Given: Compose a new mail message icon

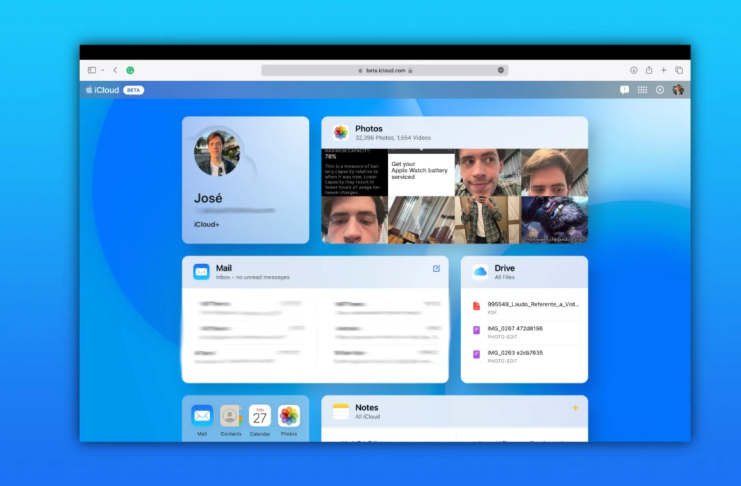Looking at the screenshot, I should point(436,269).
